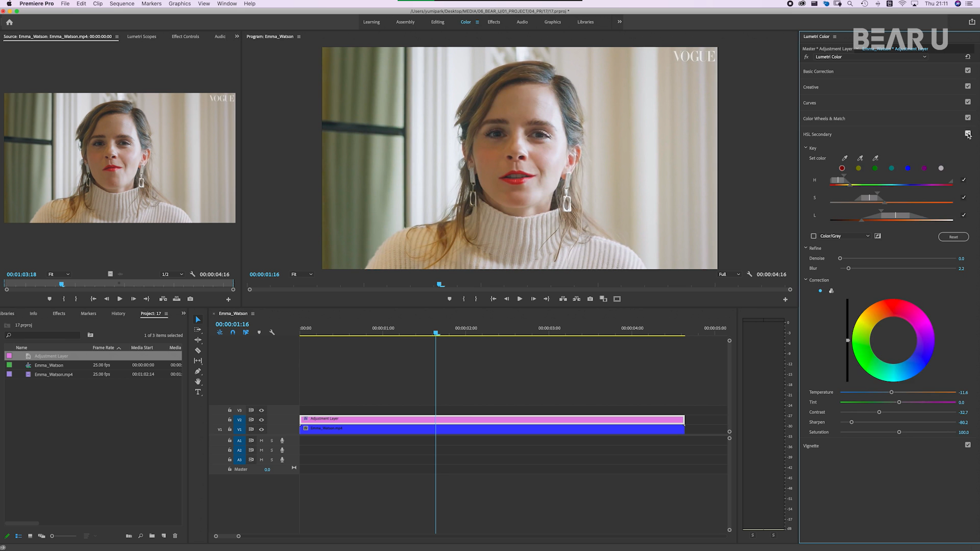Disable the Basic Correction checkbox
This screenshot has width=980, height=551.
(x=968, y=70)
